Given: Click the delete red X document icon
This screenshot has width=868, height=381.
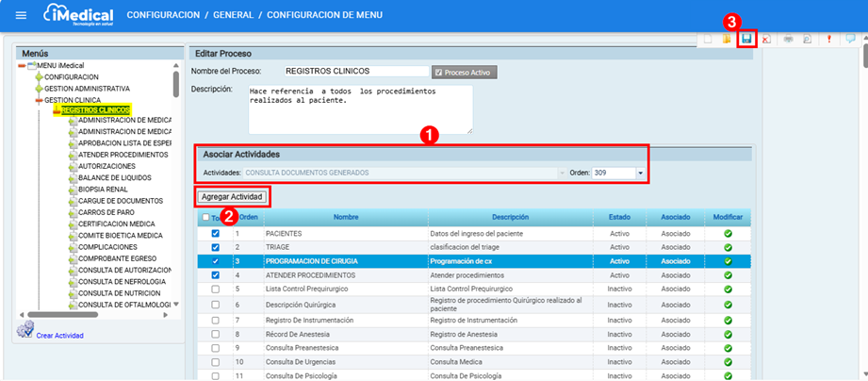Looking at the screenshot, I should coord(767,39).
